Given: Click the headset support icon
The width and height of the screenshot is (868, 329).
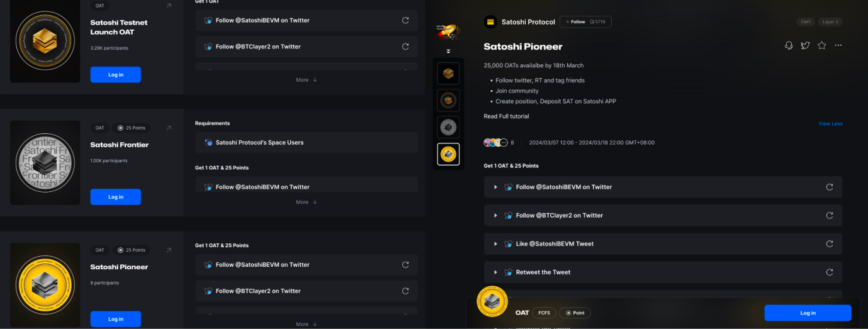Looking at the screenshot, I should (x=789, y=45).
